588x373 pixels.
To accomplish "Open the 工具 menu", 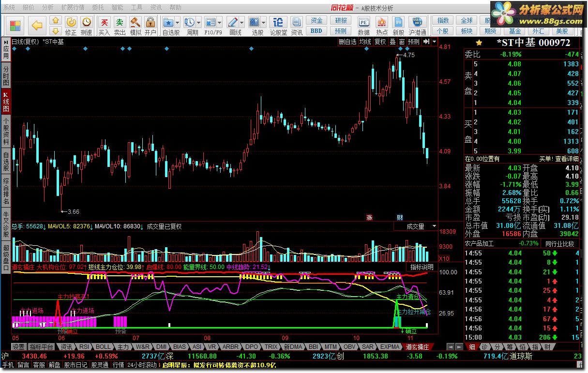I will tap(136, 8).
